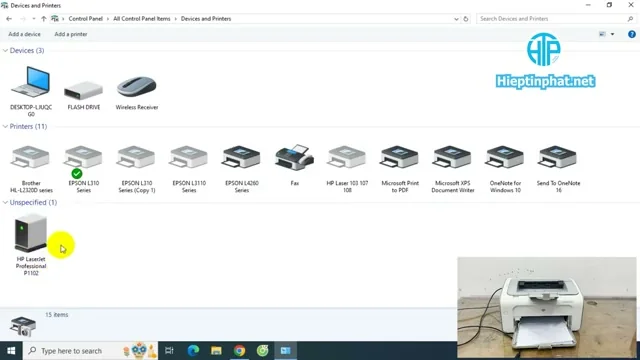Collapse the Devices (3) group

5,51
